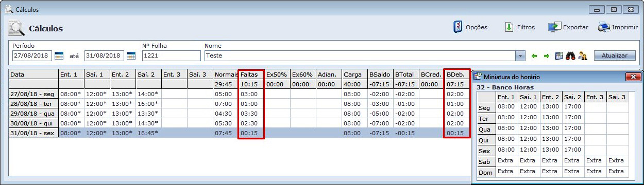Image resolution: width=644 pixels, height=185 pixels.
Task: Go to previous employee with green left arrow
Action: coord(535,55)
